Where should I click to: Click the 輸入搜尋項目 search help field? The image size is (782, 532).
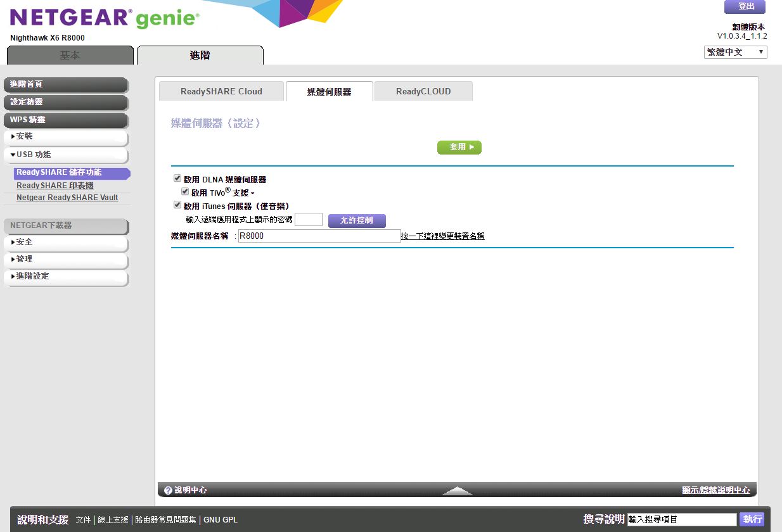681,519
